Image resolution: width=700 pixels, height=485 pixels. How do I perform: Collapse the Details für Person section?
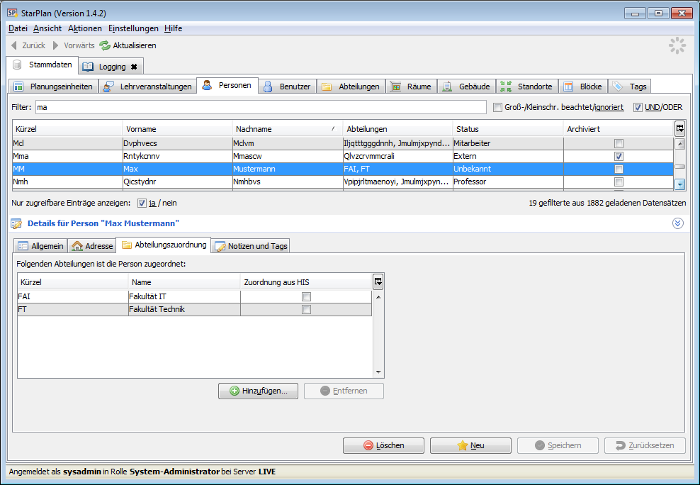click(678, 223)
